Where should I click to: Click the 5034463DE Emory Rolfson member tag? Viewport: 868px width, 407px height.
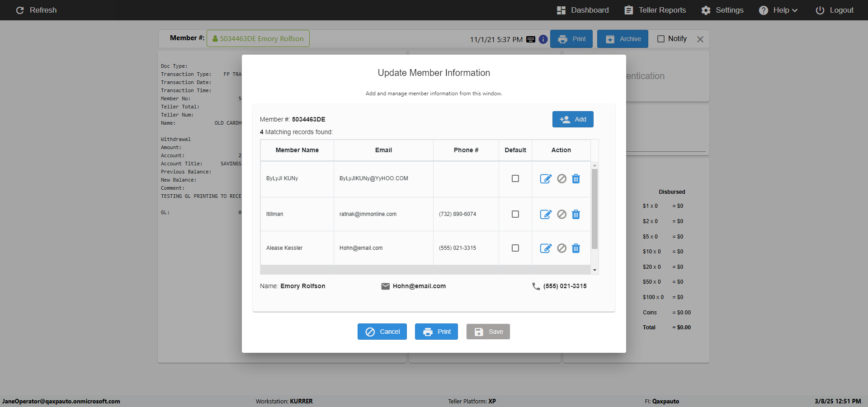258,38
